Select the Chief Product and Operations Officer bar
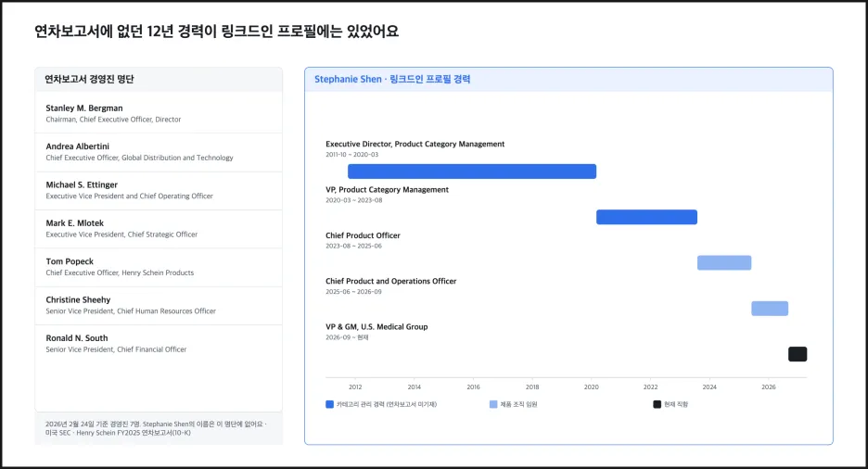 pyautogui.click(x=770, y=309)
